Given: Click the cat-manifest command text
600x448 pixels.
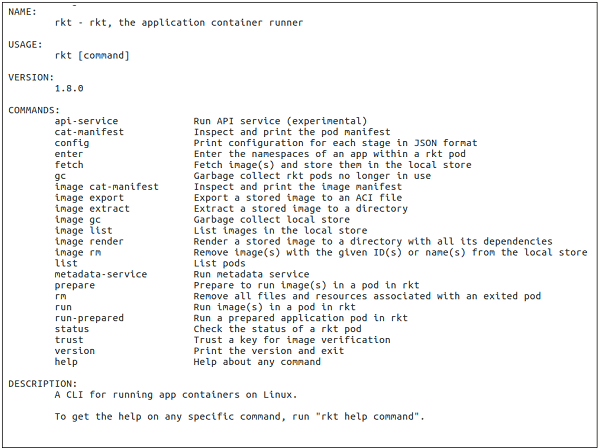Looking at the screenshot, I should (89, 132).
